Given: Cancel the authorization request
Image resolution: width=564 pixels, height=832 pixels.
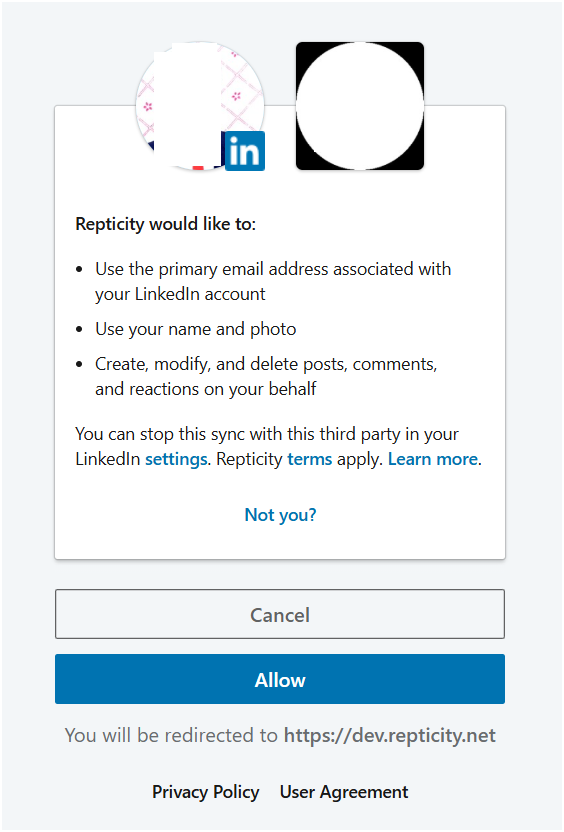Looking at the screenshot, I should pos(280,614).
